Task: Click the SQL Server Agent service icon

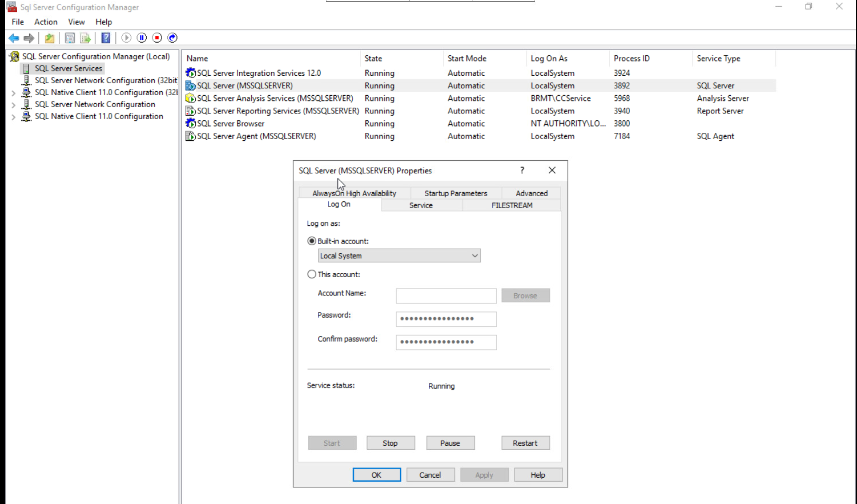Action: pos(191,136)
